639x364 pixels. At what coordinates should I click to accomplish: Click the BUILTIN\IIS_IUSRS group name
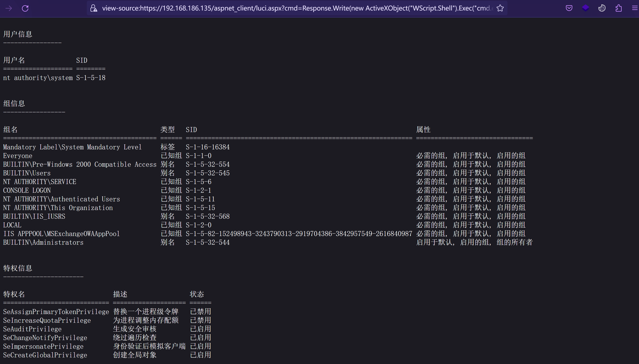pos(34,216)
